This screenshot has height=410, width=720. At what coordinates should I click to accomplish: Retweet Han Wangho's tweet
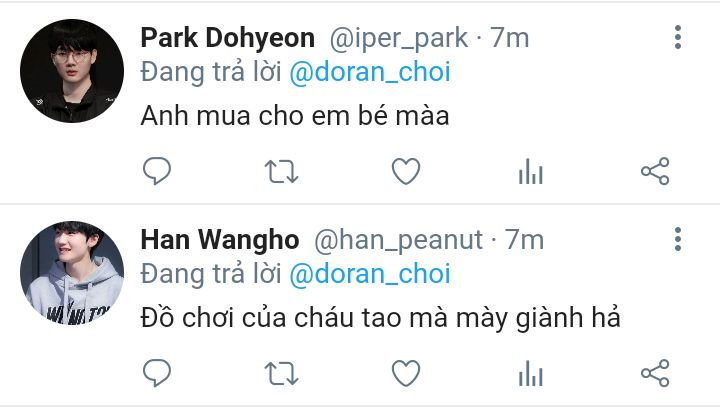(x=281, y=373)
